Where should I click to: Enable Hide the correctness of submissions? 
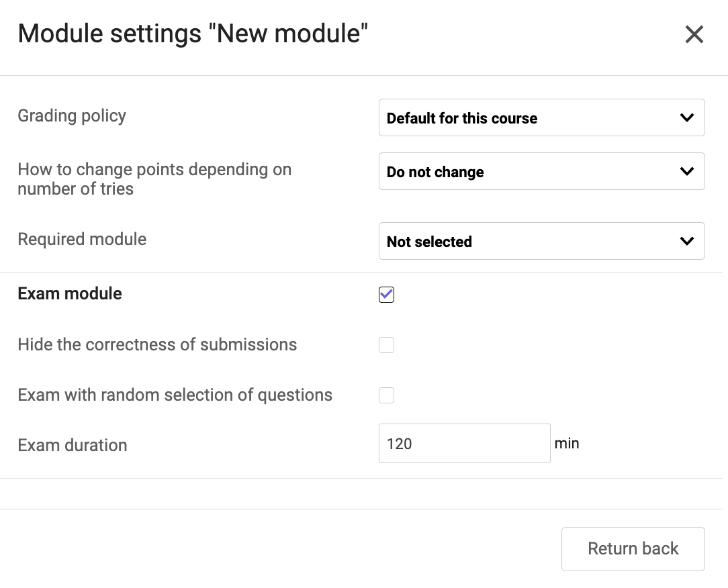pos(386,345)
